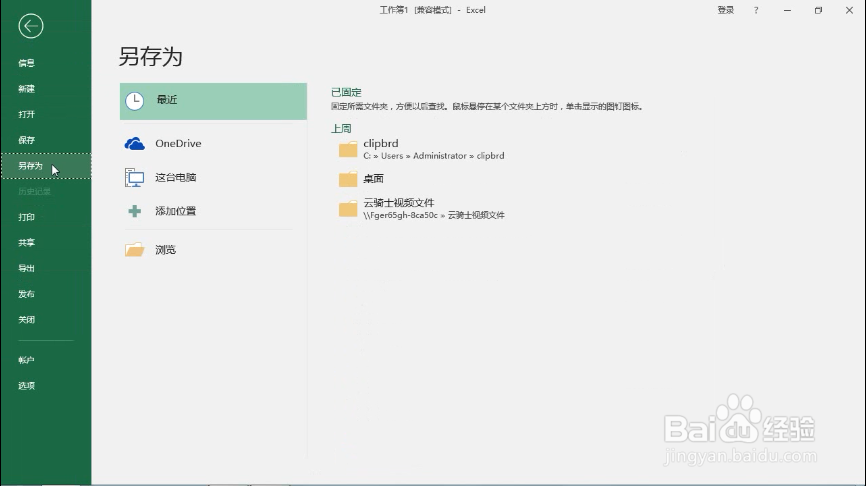The image size is (866, 486).
Task: Open the clipbrd folder name
Action: tap(381, 144)
